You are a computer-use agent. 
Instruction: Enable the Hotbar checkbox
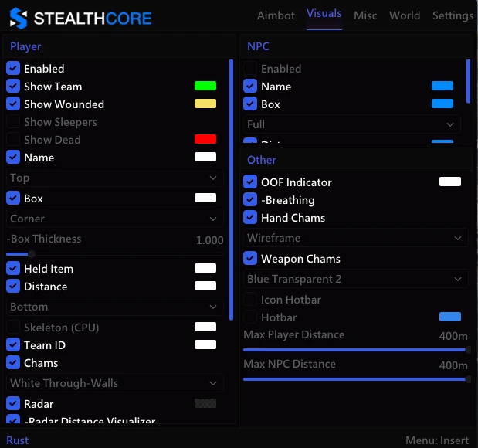pos(250,317)
